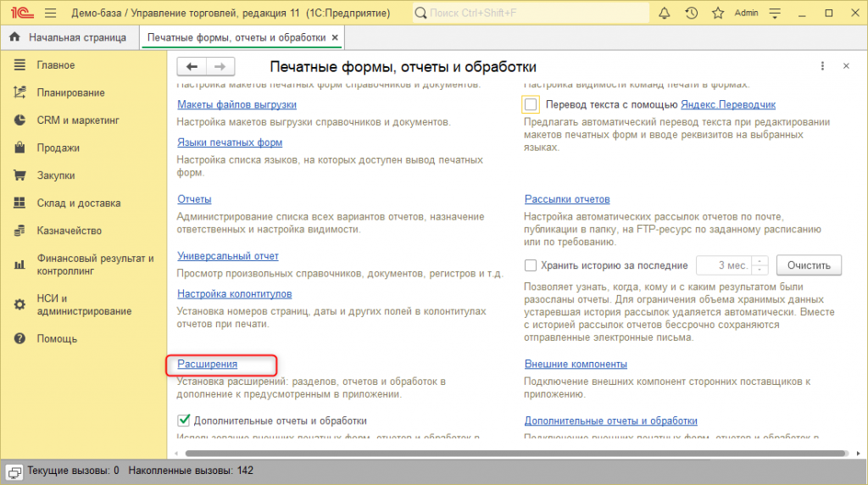Open Помощь section
Screen dimensions: 868x485
point(57,339)
